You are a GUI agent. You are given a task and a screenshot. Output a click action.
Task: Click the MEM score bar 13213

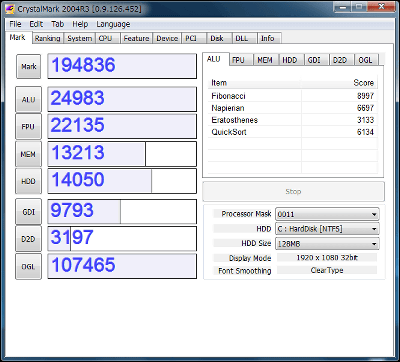pos(122,154)
